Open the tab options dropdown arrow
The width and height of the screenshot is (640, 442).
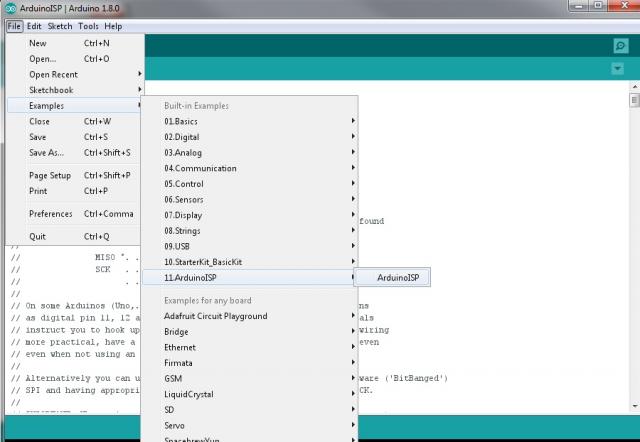click(x=618, y=68)
